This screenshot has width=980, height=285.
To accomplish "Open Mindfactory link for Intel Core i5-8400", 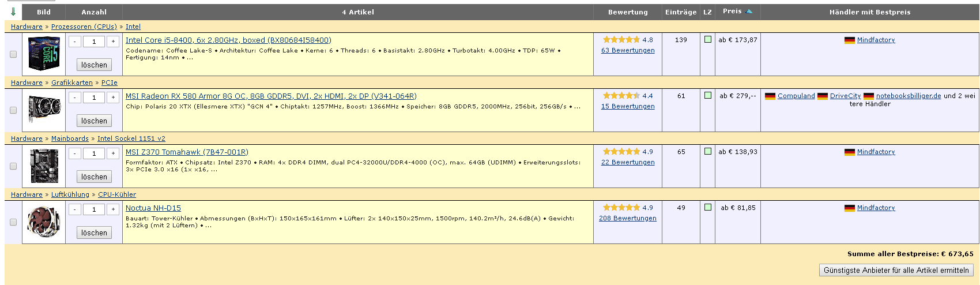I will [x=876, y=40].
